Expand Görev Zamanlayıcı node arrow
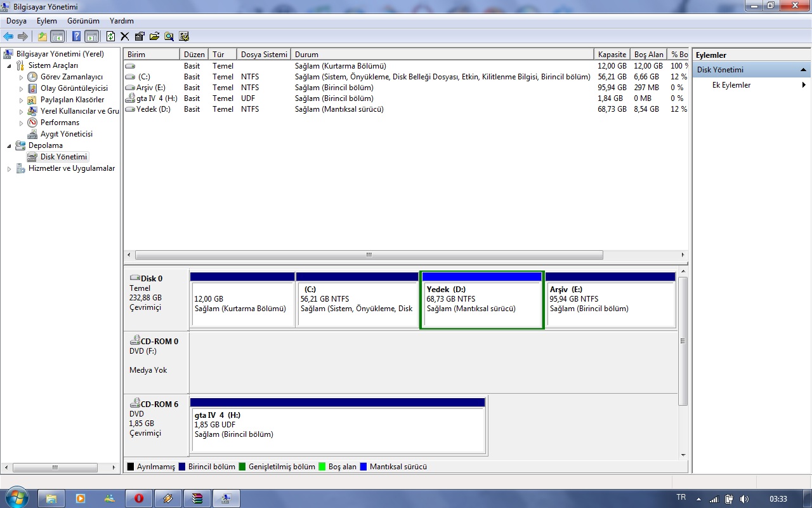 (x=21, y=77)
